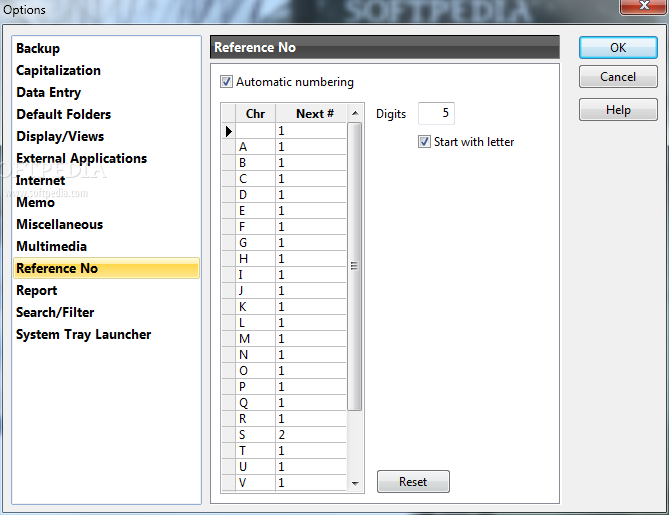The width and height of the screenshot is (669, 515).
Task: Select the Chr cell containing G
Action: click(x=255, y=243)
